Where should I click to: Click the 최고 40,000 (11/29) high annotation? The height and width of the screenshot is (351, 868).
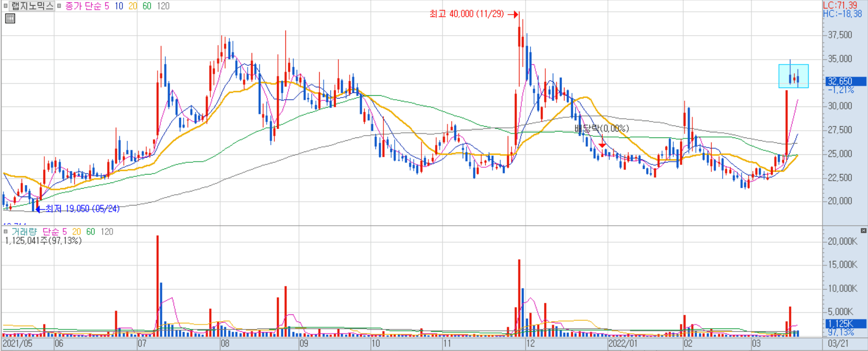(466, 14)
